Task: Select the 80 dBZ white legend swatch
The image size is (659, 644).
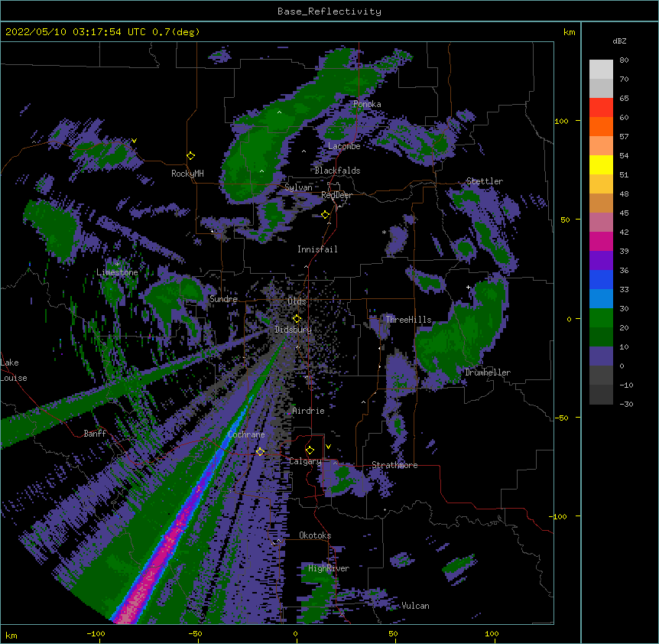Action: 601,70
